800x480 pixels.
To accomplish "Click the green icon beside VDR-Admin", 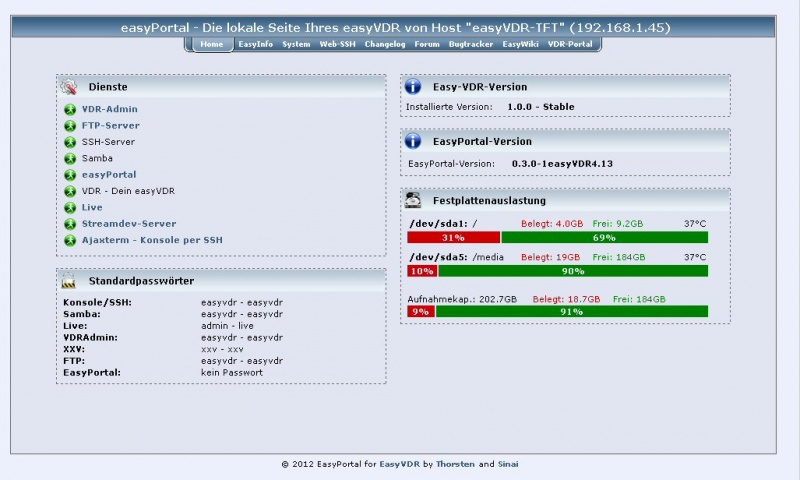I will (70, 109).
